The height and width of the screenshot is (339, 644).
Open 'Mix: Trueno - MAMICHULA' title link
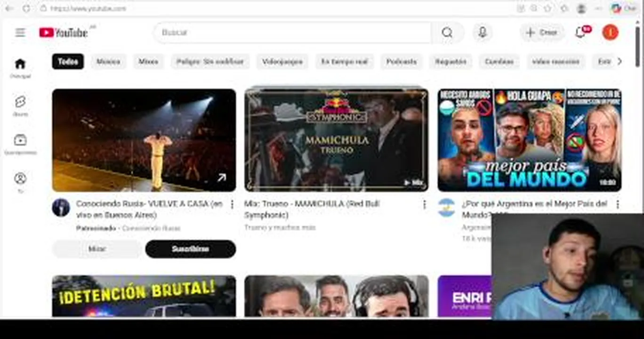coord(312,210)
